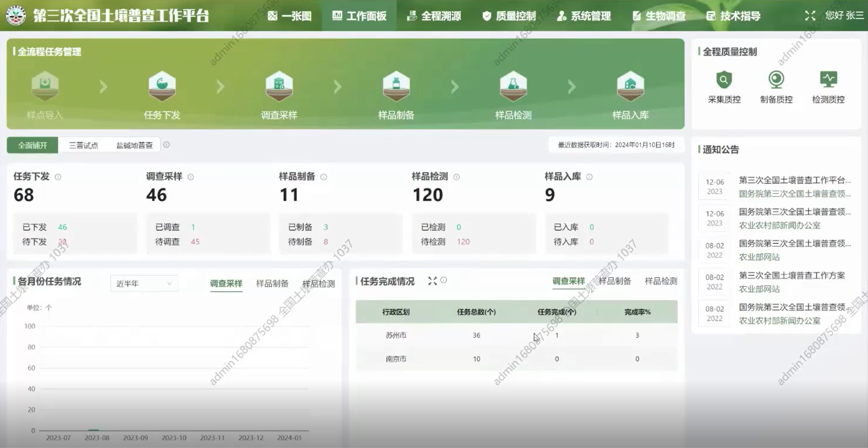The height and width of the screenshot is (448, 868).
Task: Click the 苏州市 row in table
Action: pos(396,335)
